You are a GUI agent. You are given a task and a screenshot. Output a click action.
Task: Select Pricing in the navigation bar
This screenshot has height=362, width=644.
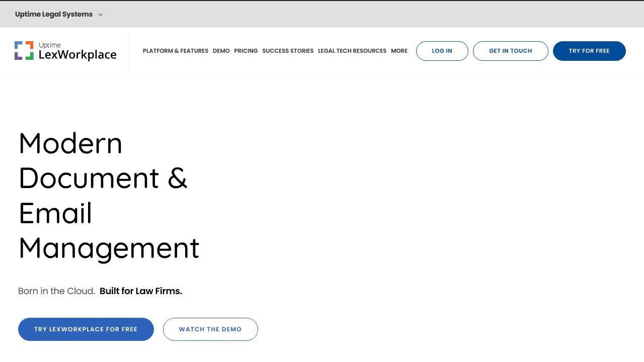click(246, 51)
